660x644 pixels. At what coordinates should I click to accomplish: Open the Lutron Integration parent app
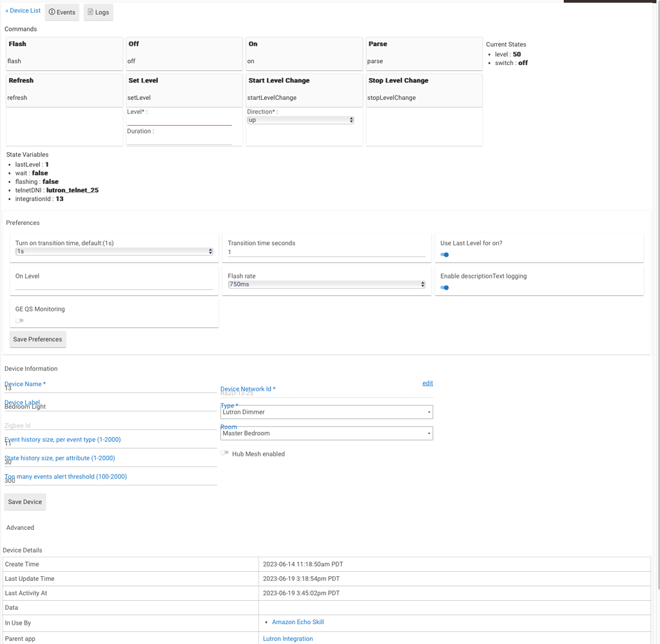pos(287,638)
